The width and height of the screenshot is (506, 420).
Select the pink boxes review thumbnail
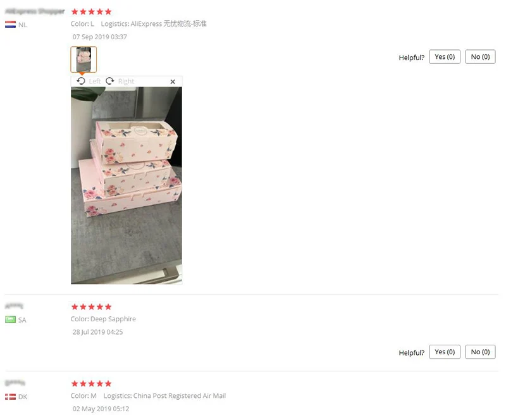pos(83,59)
